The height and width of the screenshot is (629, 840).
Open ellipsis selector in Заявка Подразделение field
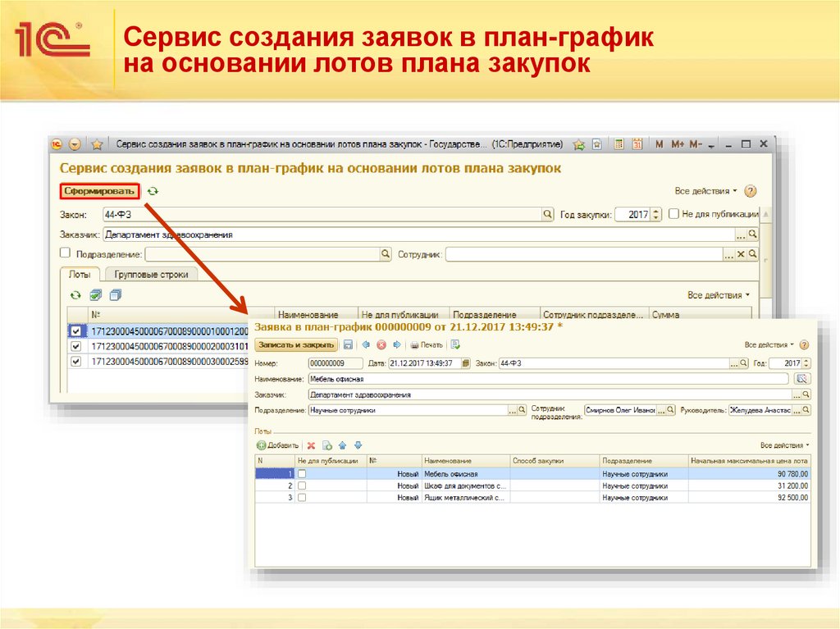512,410
